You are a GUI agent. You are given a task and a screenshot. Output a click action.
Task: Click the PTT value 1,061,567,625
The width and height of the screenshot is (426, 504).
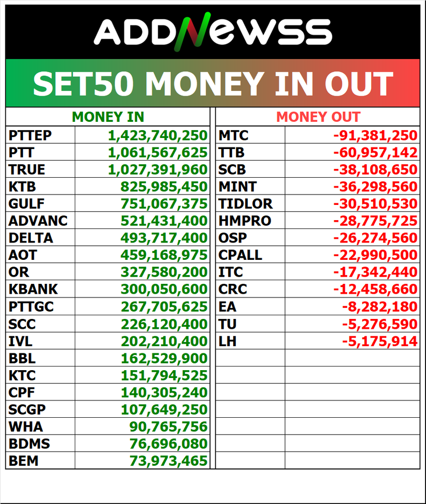(x=157, y=153)
